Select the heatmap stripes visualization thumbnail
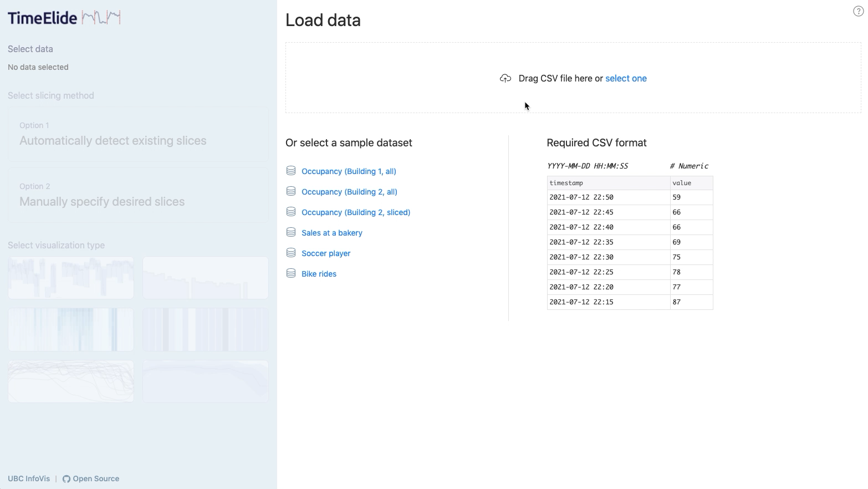The width and height of the screenshot is (868, 489). [x=70, y=329]
